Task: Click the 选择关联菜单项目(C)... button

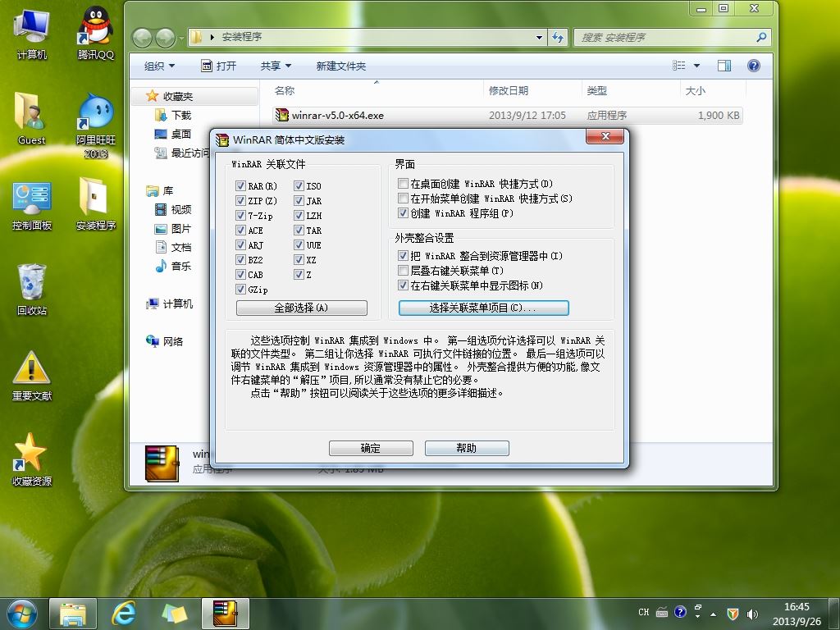Action: (x=483, y=308)
